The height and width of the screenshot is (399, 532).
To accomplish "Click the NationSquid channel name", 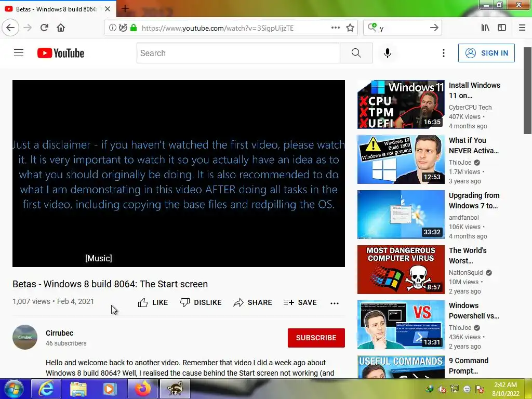I will pyautogui.click(x=466, y=272).
